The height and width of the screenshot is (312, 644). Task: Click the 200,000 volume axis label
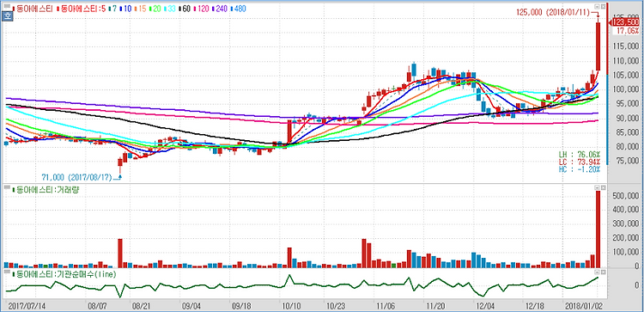pos(627,238)
